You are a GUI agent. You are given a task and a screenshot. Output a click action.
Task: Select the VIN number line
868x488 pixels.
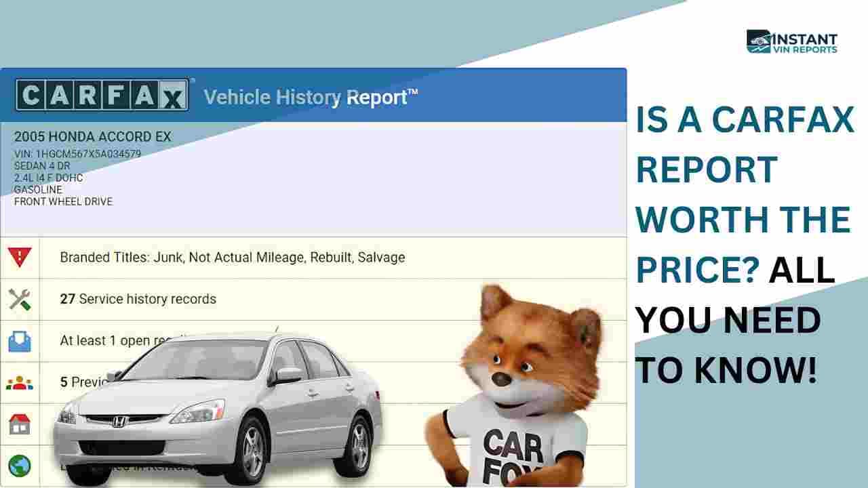click(x=78, y=154)
